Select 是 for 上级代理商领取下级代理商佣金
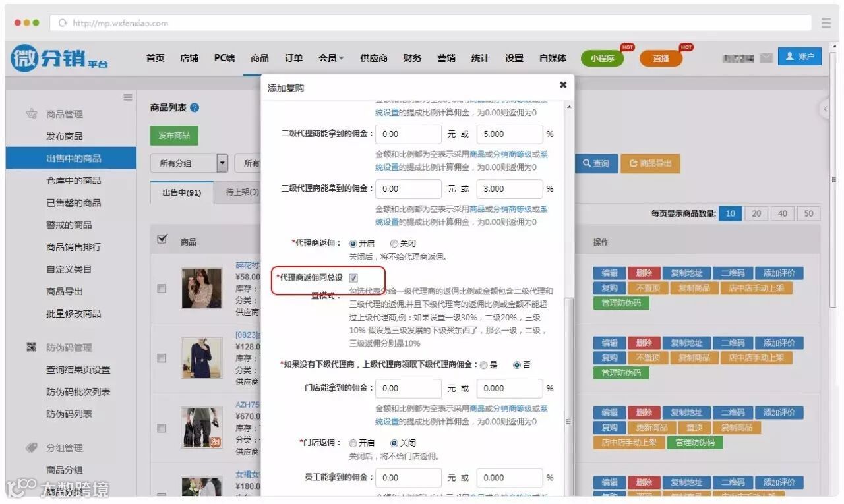The height and width of the screenshot is (504, 844). pos(484,365)
